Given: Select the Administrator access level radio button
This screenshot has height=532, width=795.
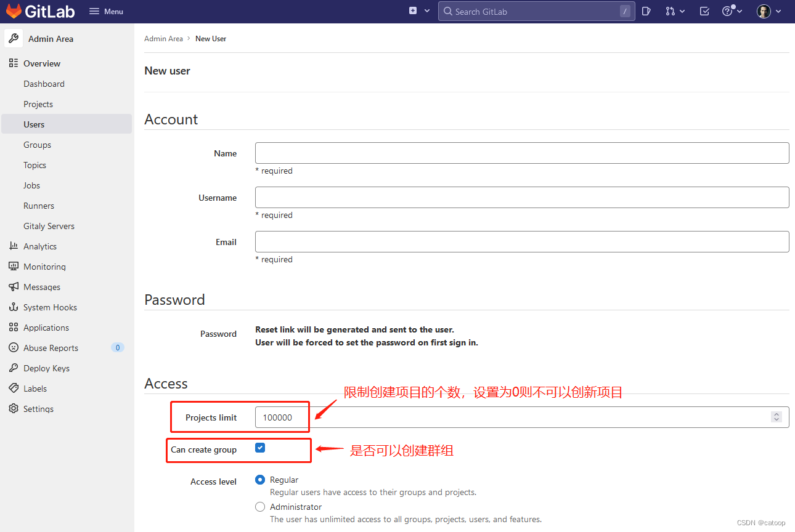Looking at the screenshot, I should pyautogui.click(x=260, y=507).
